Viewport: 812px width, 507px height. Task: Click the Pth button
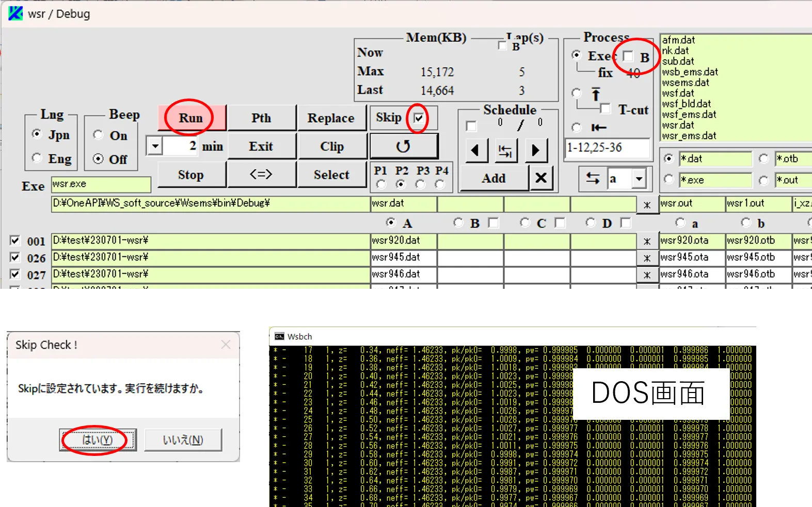coord(261,118)
